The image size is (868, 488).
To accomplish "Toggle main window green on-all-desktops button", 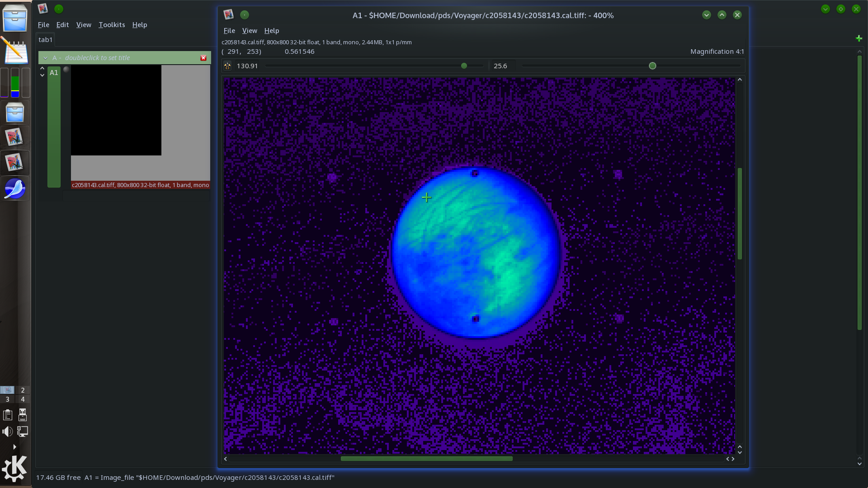I will [59, 9].
